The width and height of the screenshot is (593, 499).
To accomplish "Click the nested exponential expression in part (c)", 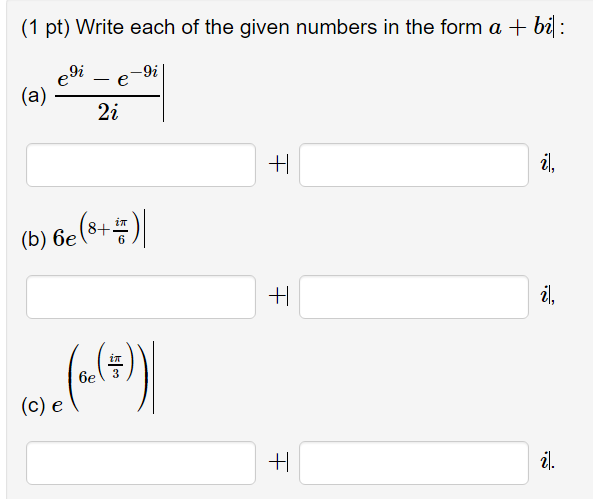I will tap(100, 379).
